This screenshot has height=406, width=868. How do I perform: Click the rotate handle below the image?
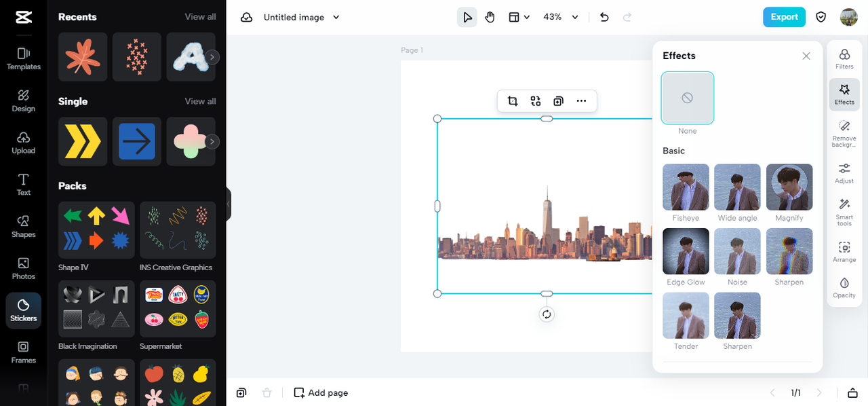pos(547,314)
